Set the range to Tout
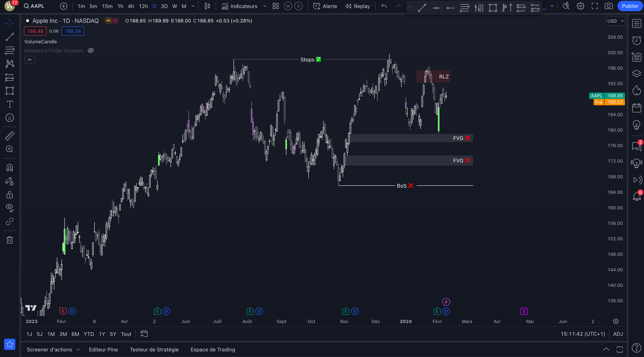This screenshot has width=644, height=357. click(x=126, y=334)
